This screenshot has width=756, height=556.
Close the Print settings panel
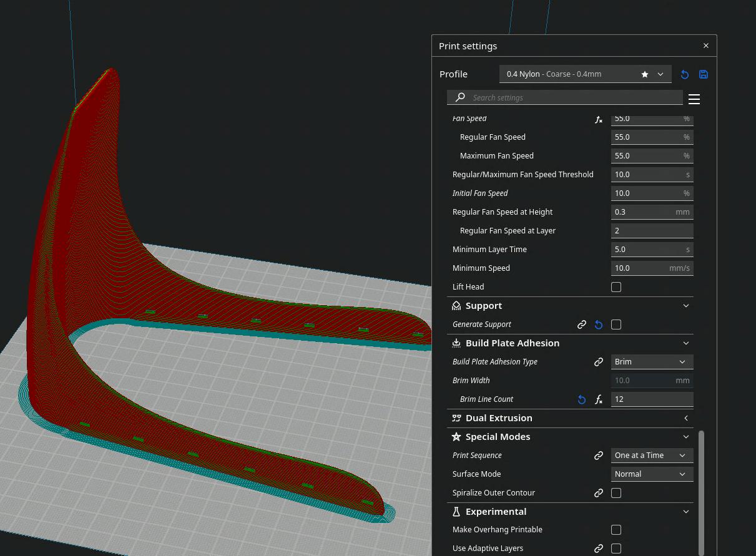point(706,46)
